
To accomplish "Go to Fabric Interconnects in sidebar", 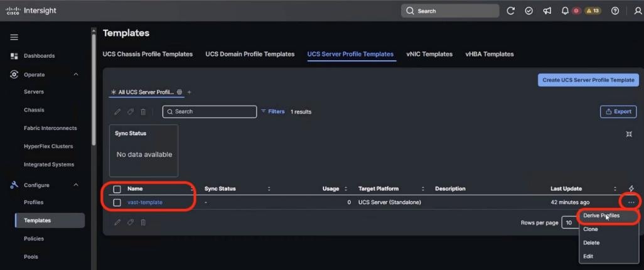I will pos(50,128).
